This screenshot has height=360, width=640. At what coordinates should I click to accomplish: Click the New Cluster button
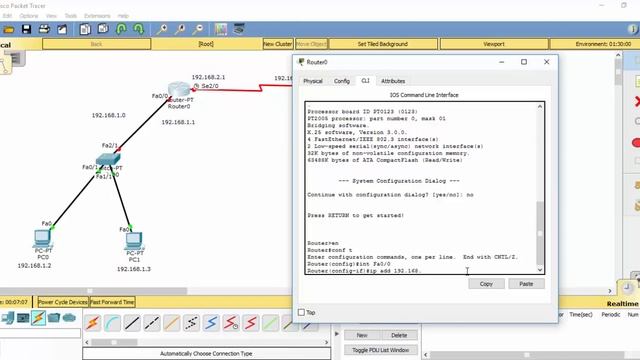coord(278,44)
